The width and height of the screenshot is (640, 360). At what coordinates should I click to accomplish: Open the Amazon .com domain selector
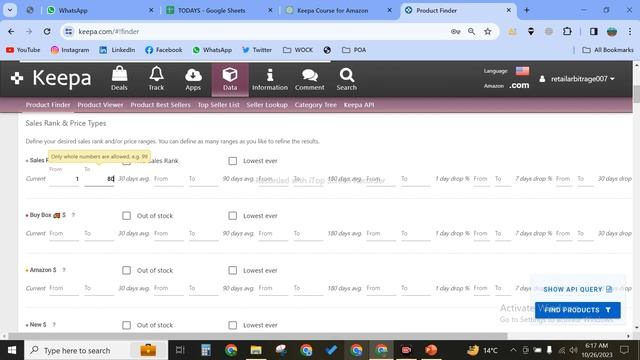click(519, 85)
